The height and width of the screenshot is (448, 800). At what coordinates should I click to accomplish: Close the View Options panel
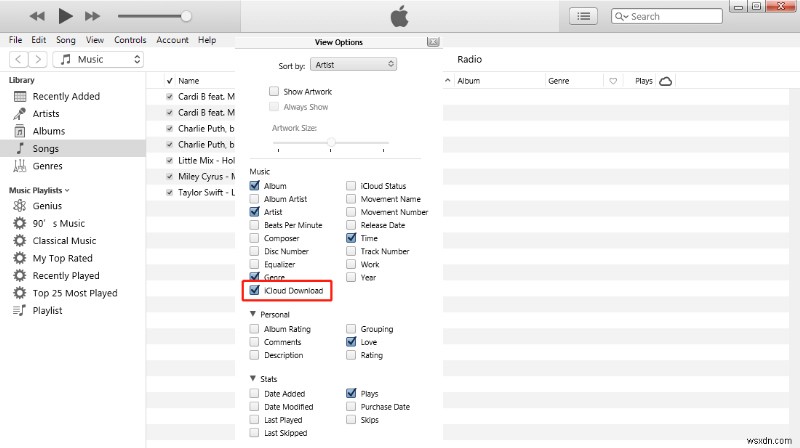pyautogui.click(x=433, y=42)
